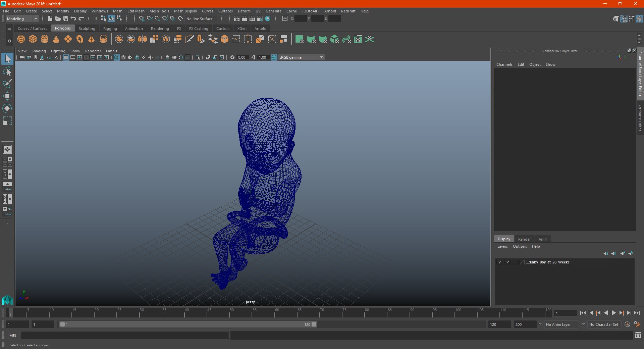Viewport: 644px width, 349px height.
Task: Switch to four-view layout
Action: pyautogui.click(x=7, y=162)
